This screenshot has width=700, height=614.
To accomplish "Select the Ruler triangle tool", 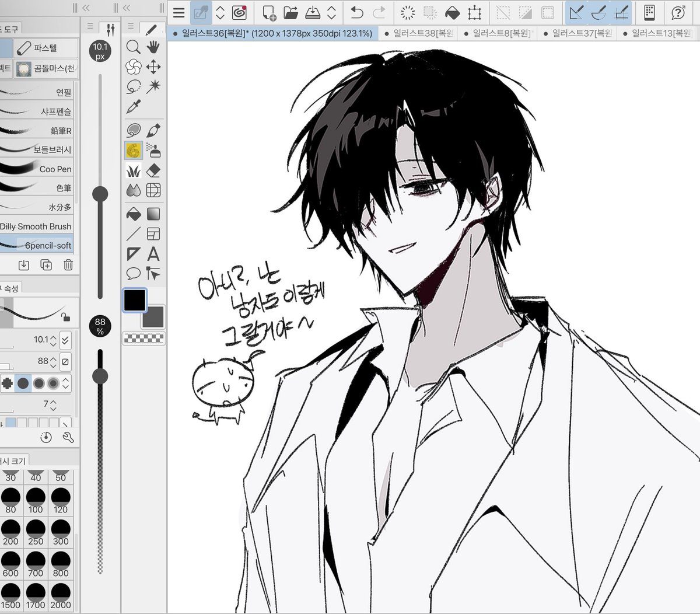I will (134, 254).
